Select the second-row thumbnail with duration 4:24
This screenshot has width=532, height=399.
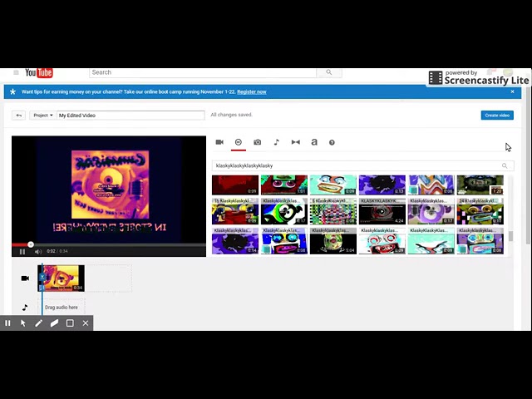[382, 211]
